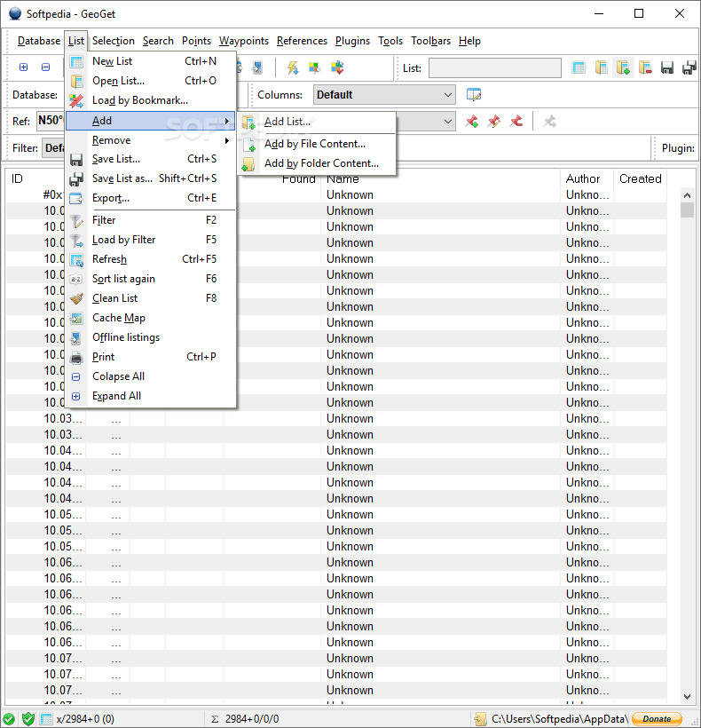Select Load by Filter menu item
This screenshot has height=728, width=701.
tap(151, 240)
